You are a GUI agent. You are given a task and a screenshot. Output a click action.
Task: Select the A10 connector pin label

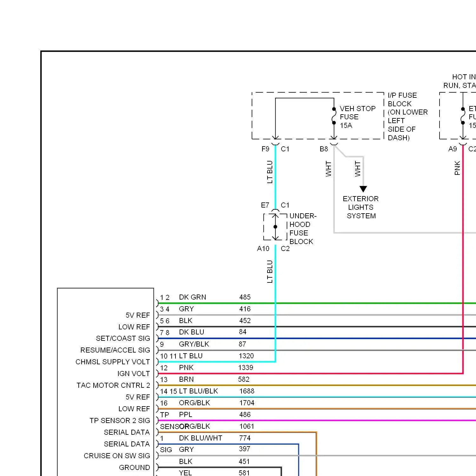coord(263,249)
